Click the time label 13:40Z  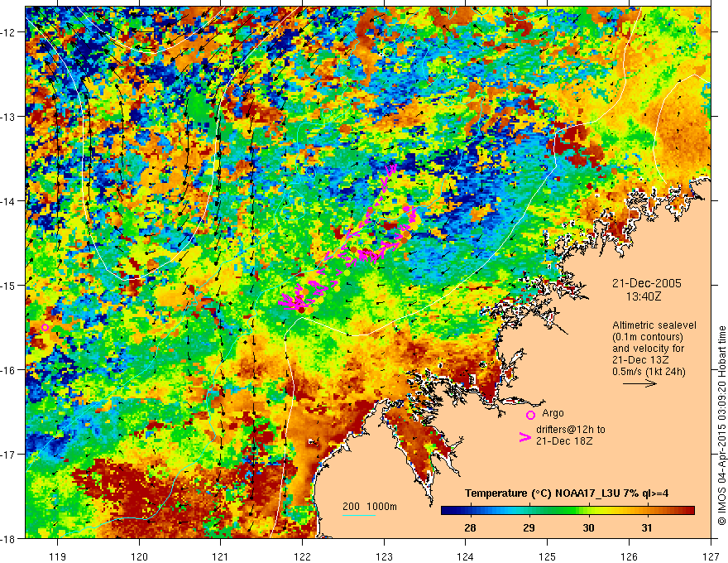pyautogui.click(x=643, y=296)
